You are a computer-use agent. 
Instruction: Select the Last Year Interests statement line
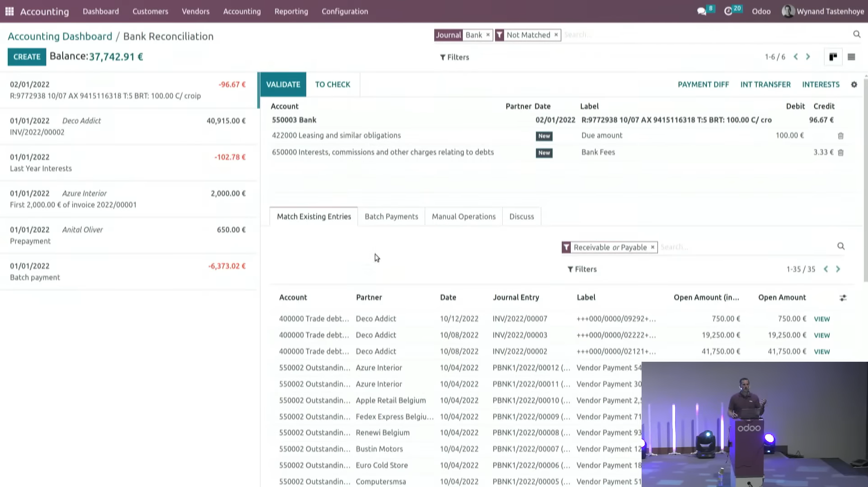[x=129, y=163]
